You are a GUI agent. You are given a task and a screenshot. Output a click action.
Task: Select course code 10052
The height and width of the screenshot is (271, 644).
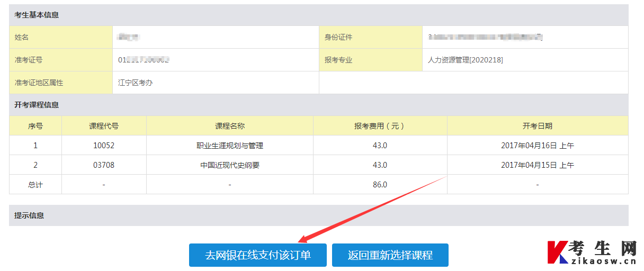104,145
